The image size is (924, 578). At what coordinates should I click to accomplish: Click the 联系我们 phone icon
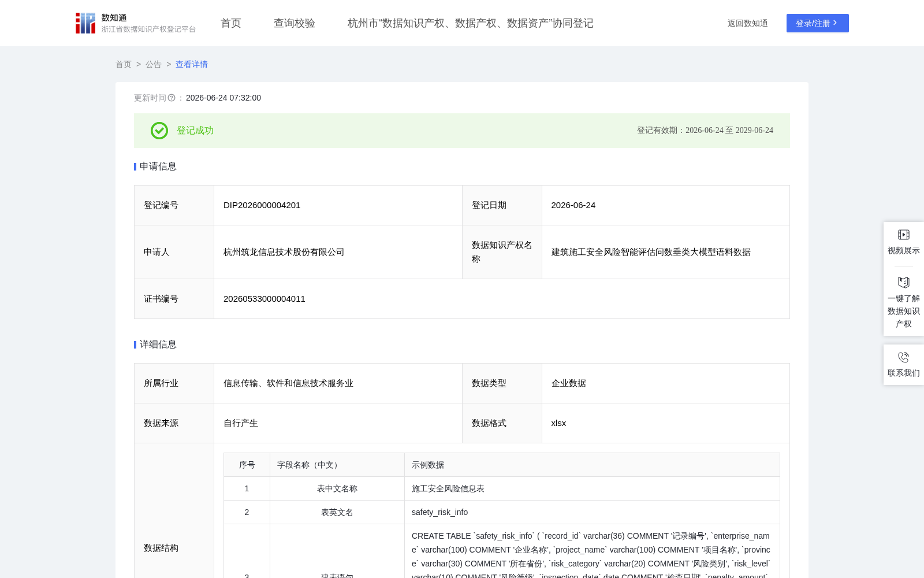[x=904, y=357]
